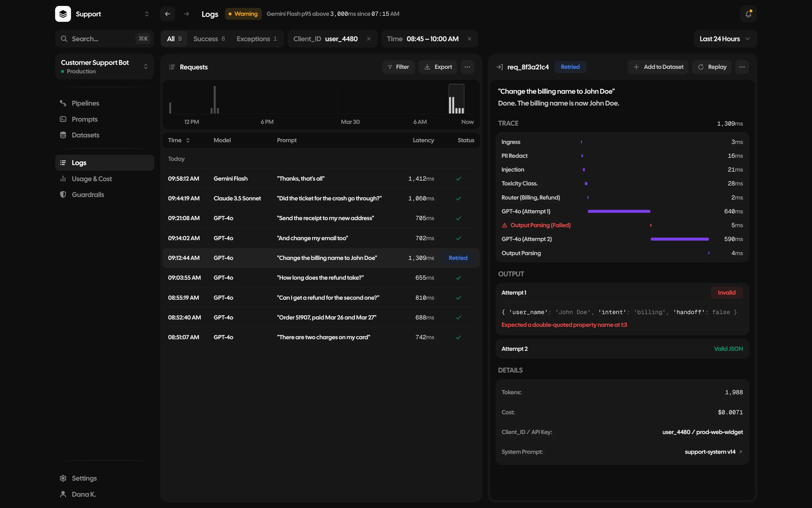The height and width of the screenshot is (508, 812).
Task: Switch to the All tab
Action: (174, 39)
